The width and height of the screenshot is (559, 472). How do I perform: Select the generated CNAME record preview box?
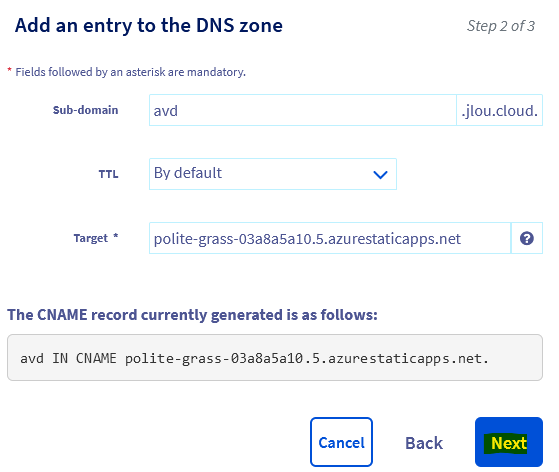pyautogui.click(x=275, y=358)
